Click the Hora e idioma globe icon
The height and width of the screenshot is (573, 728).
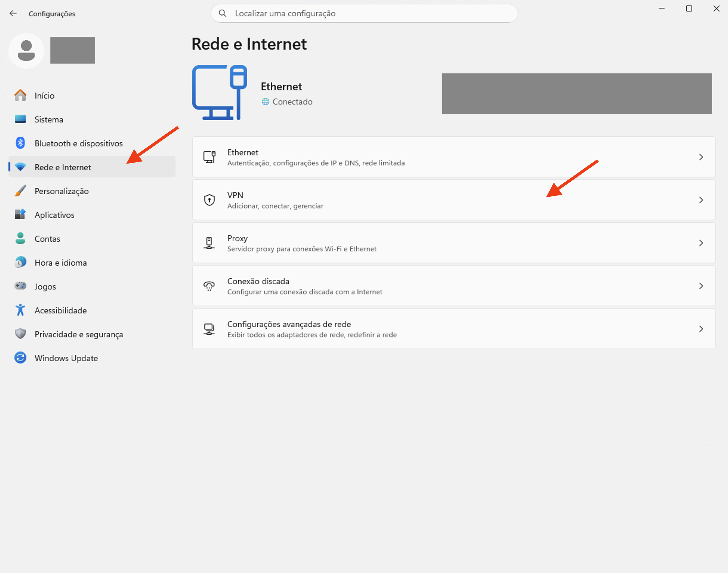point(21,262)
